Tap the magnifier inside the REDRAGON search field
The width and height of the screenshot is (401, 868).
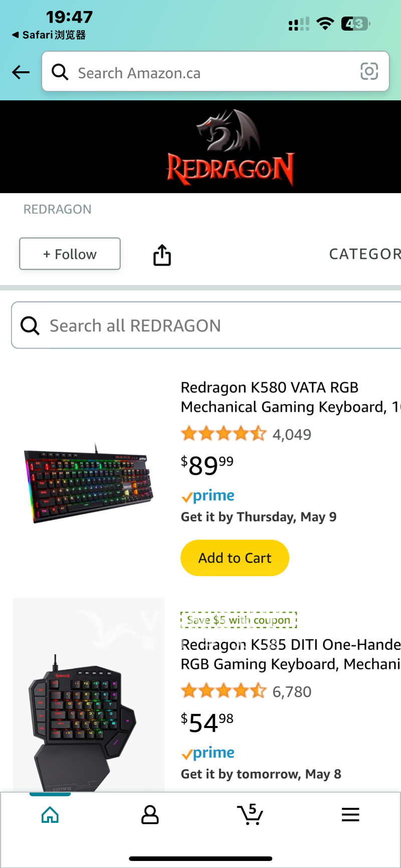[x=30, y=325]
